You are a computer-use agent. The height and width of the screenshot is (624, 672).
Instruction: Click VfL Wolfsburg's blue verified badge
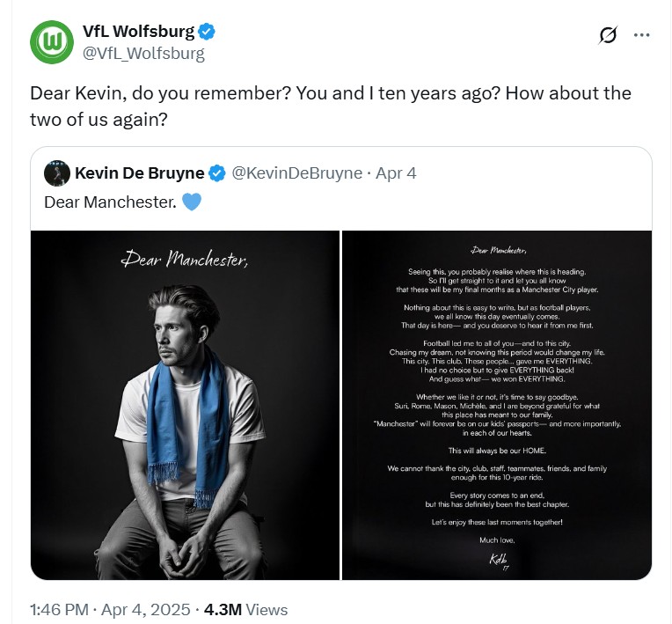coord(207,32)
